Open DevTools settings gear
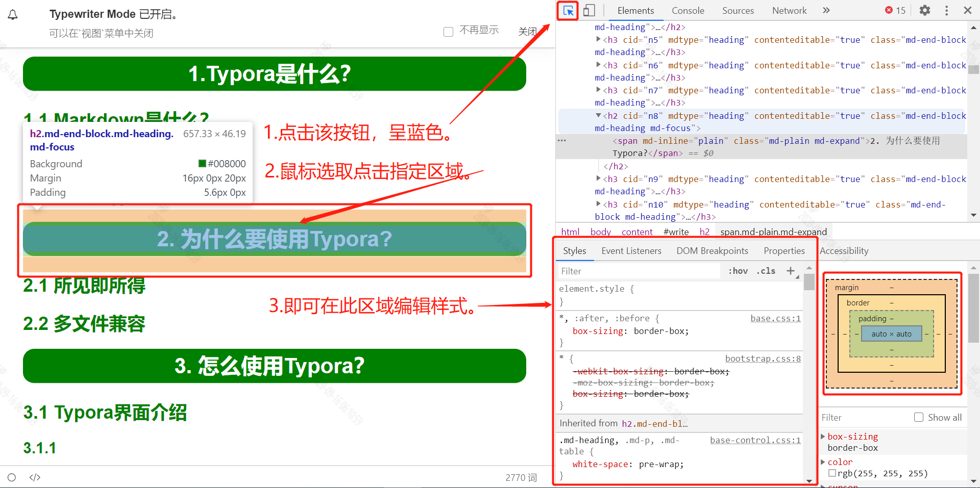980x488 pixels. pyautogui.click(x=924, y=10)
